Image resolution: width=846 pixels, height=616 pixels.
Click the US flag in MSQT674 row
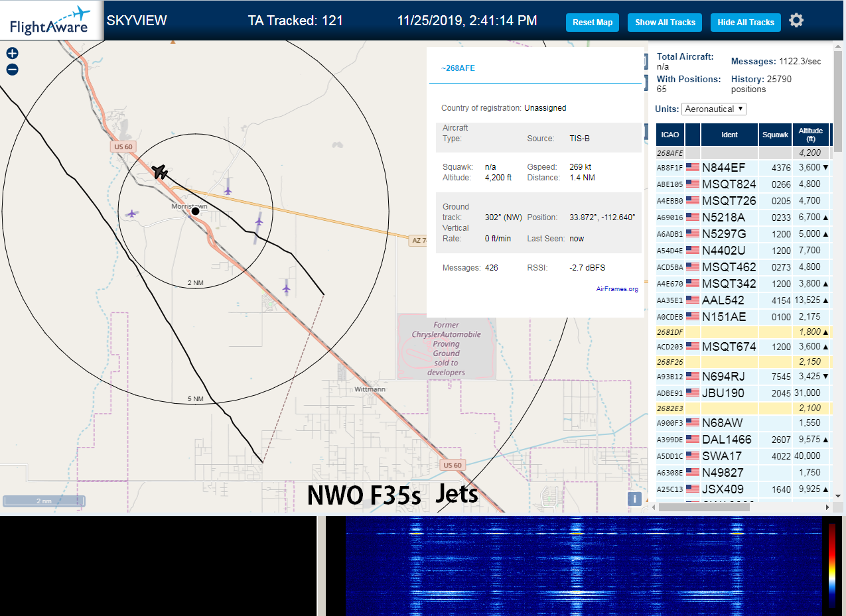click(x=693, y=347)
